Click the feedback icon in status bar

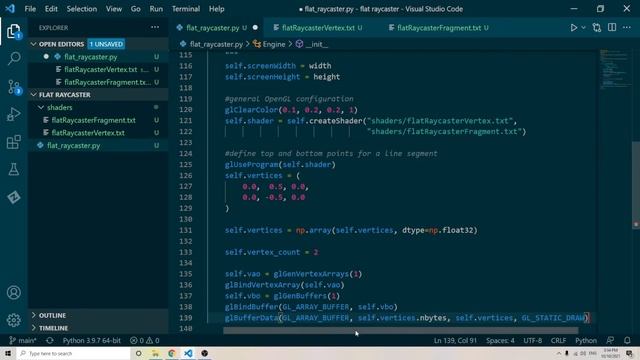610,340
